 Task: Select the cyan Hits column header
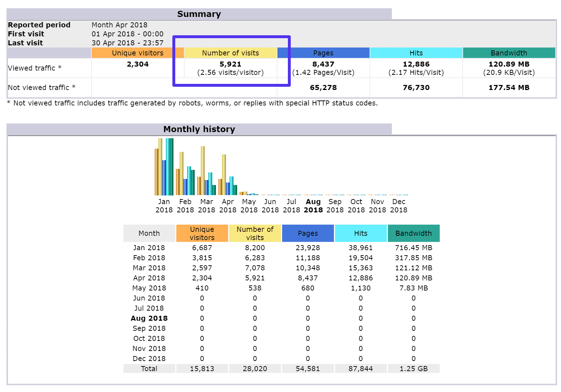[416, 53]
